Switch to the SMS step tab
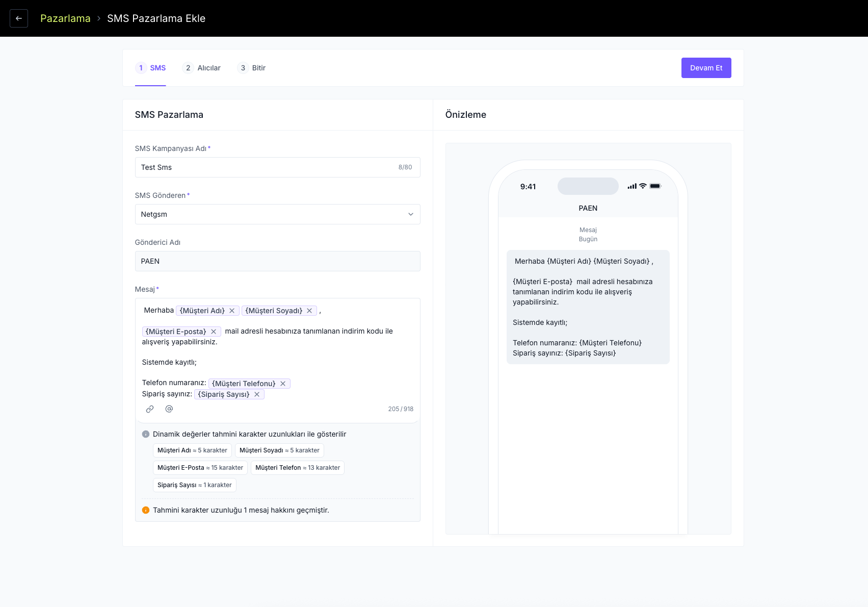This screenshot has height=607, width=868. click(x=150, y=68)
